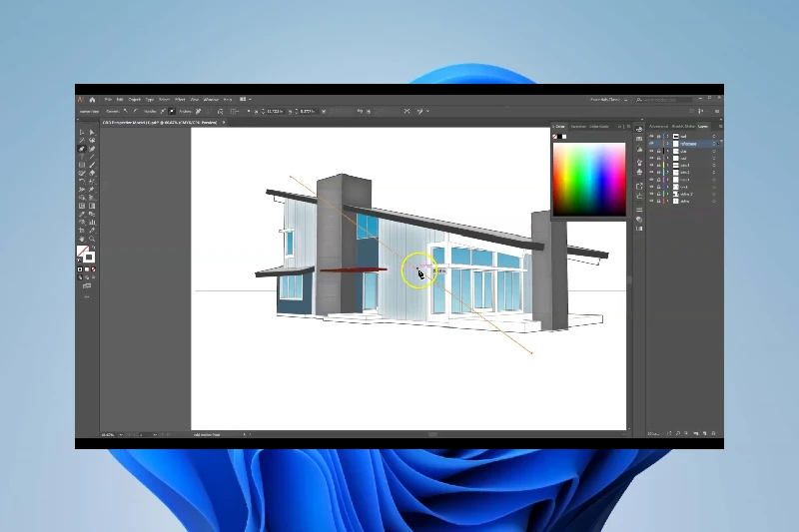Click the Fill and Stroke indicator
The width and height of the screenshot is (799, 532).
tap(86, 255)
